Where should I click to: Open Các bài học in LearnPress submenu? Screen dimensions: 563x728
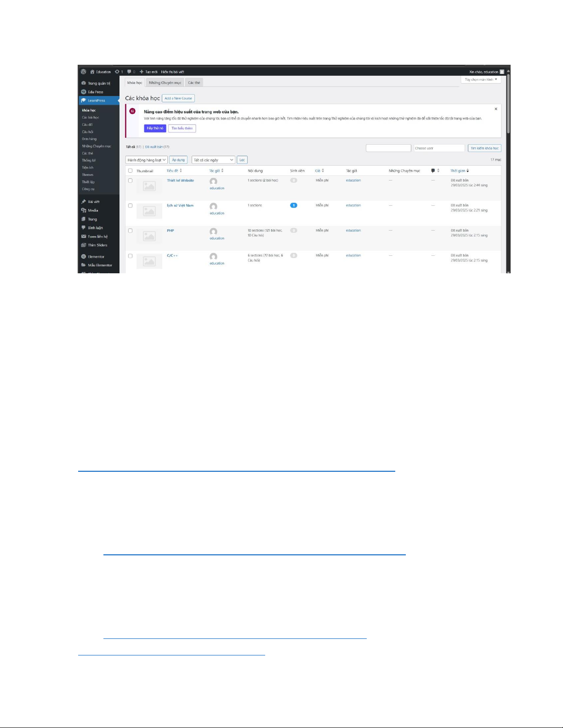pos(91,118)
